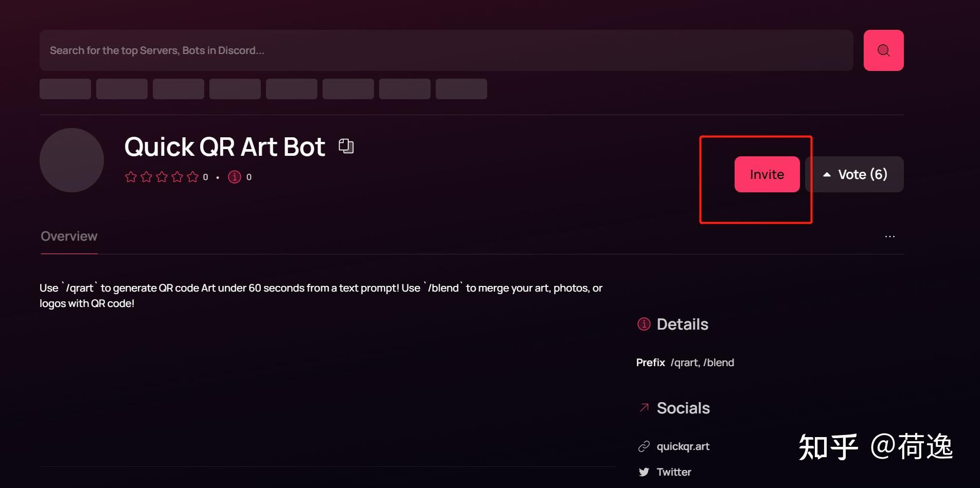This screenshot has width=980, height=488.
Task: Click the magnifier search button
Action: 883,50
